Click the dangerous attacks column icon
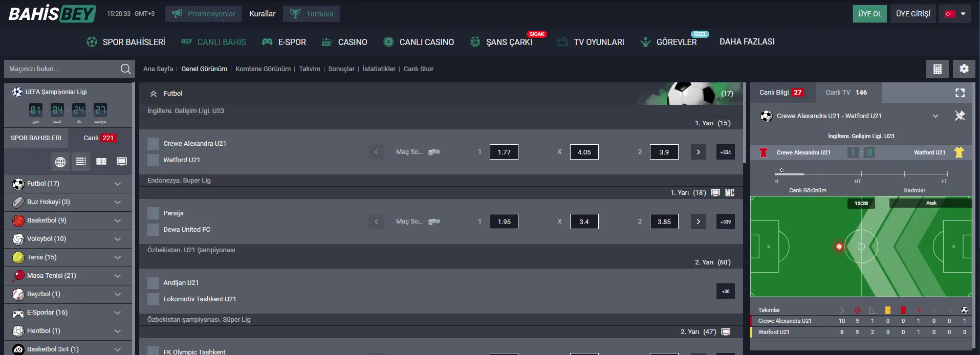 (x=857, y=310)
